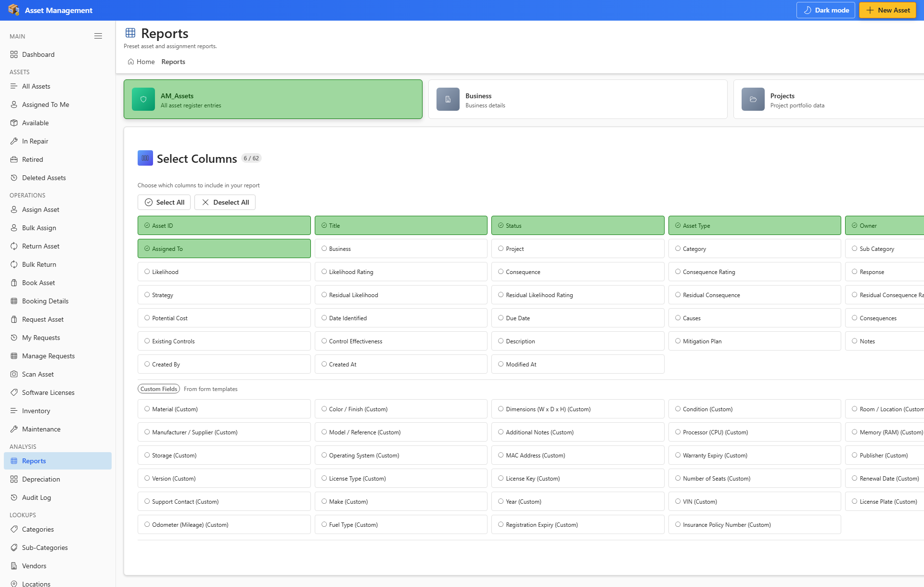Click the Locations pin icon

point(14,584)
